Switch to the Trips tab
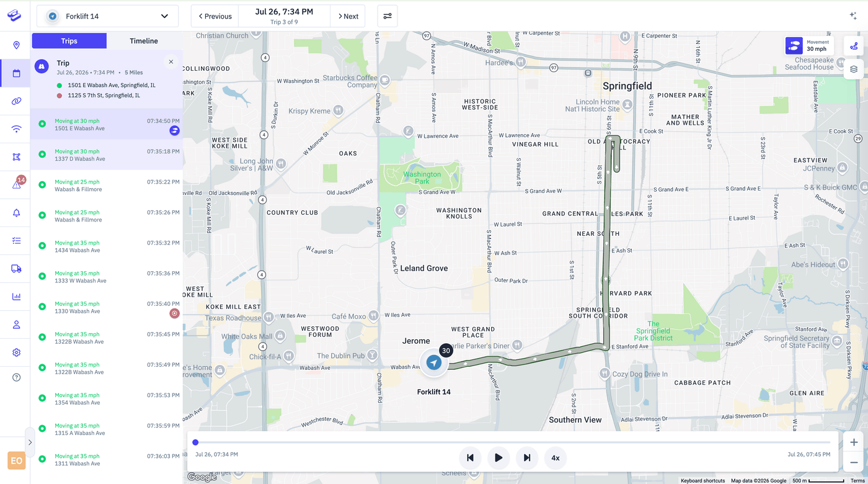Viewport: 868px width, 484px height. pyautogui.click(x=69, y=41)
